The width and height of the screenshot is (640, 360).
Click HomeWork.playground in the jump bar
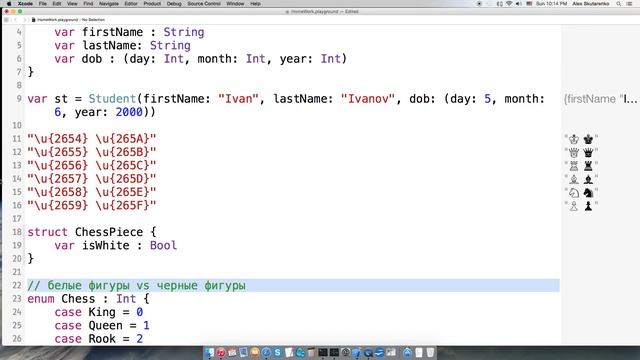(55, 20)
